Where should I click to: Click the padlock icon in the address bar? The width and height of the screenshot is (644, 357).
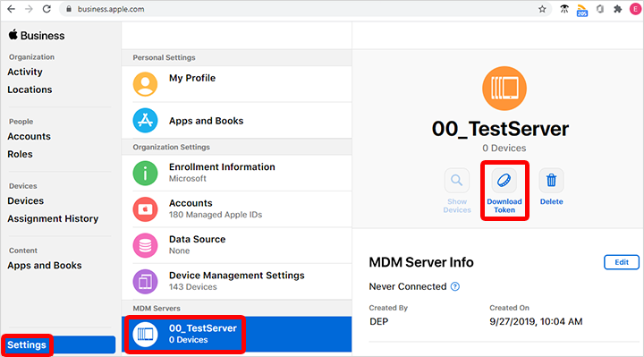(69, 9)
